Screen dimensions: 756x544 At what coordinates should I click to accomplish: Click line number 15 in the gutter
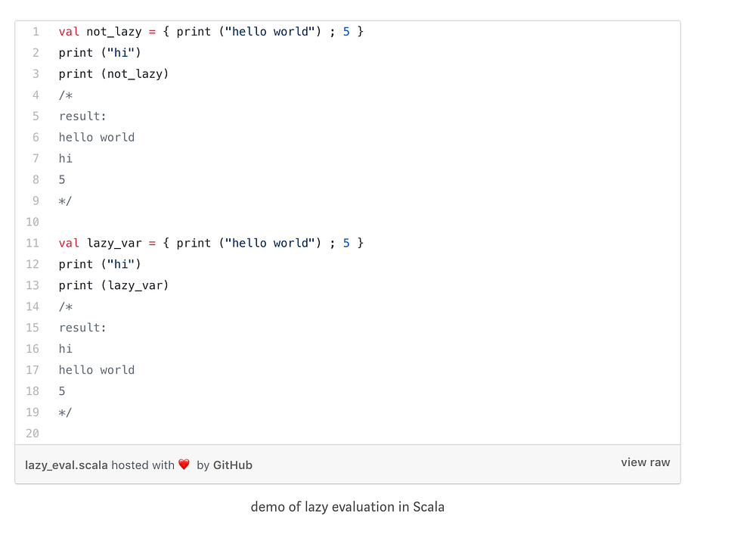click(33, 328)
